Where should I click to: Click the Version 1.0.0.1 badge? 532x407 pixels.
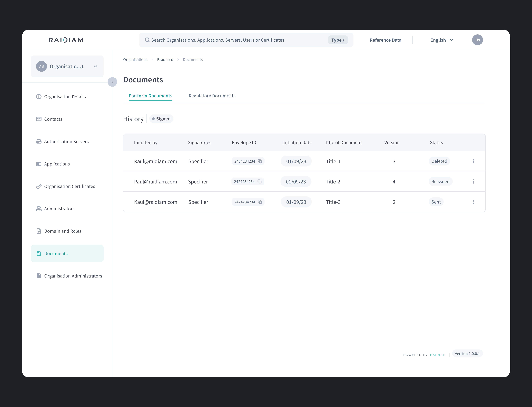pyautogui.click(x=467, y=354)
